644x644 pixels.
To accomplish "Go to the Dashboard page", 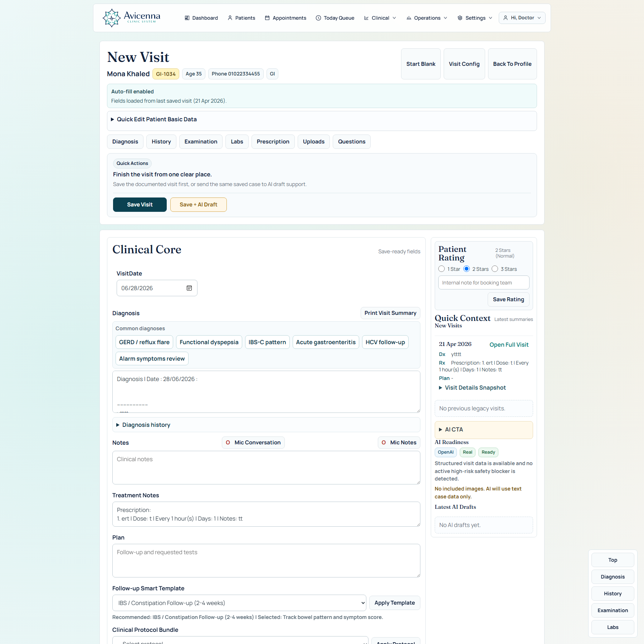I will tap(201, 18).
